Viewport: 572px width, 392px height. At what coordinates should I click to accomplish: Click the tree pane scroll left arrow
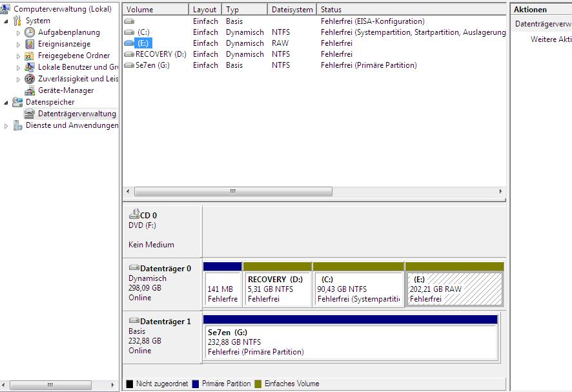(x=3, y=385)
